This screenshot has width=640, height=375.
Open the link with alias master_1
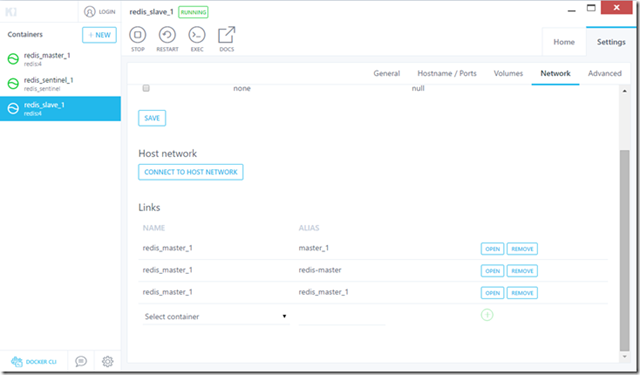492,249
